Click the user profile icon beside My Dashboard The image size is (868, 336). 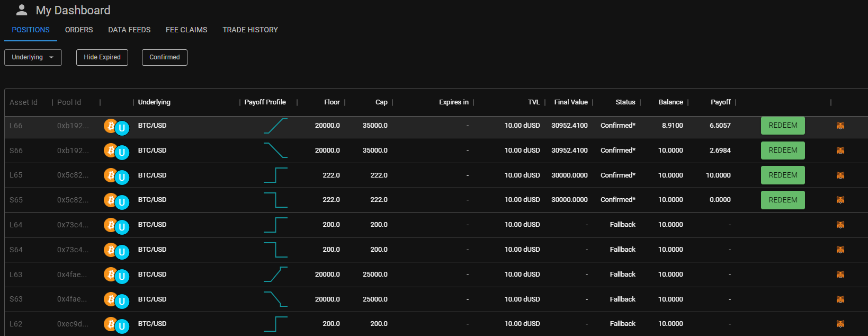[22, 10]
